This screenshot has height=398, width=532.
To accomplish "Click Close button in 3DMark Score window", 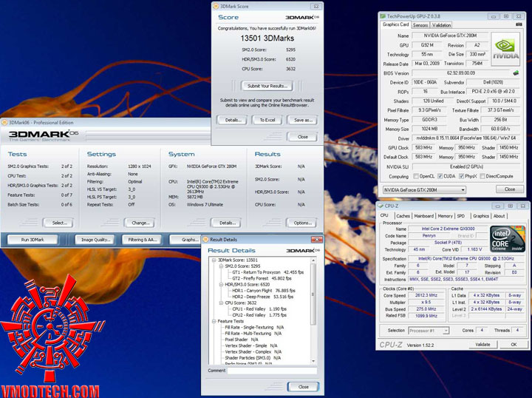I will point(303,137).
